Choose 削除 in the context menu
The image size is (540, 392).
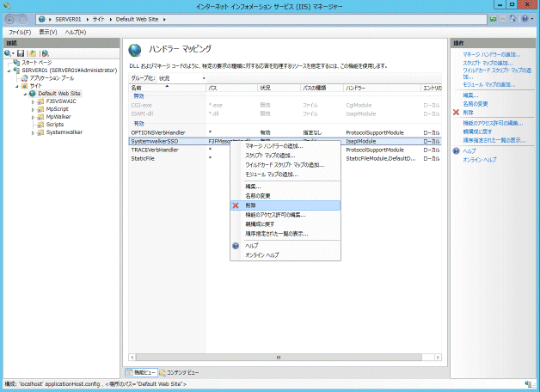pyautogui.click(x=285, y=205)
